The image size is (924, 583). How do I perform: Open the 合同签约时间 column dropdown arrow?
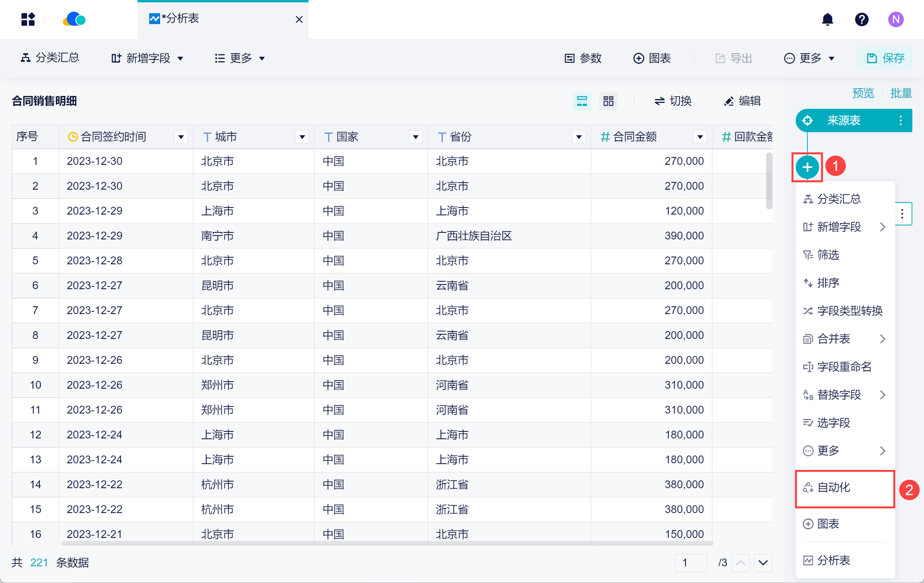click(x=181, y=137)
